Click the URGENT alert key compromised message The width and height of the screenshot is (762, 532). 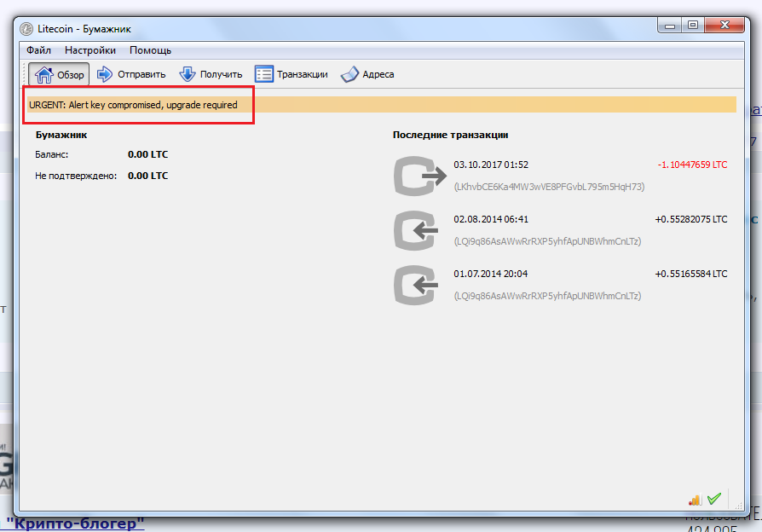pos(133,105)
